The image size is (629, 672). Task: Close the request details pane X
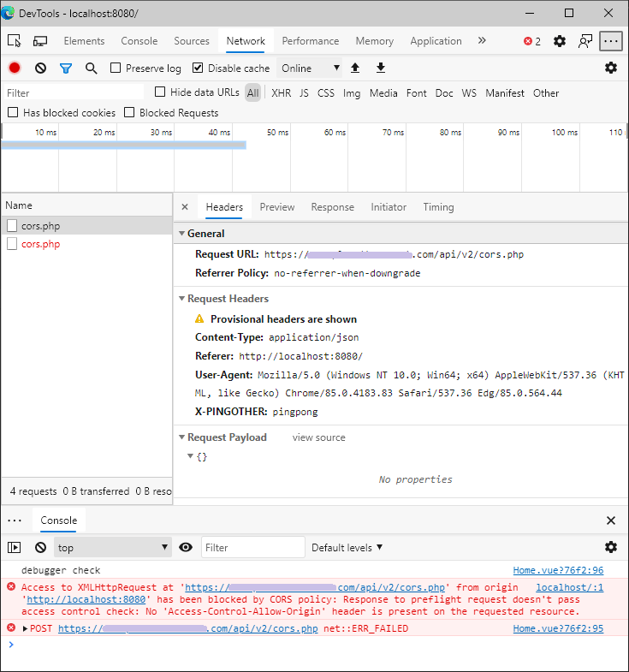coord(185,207)
